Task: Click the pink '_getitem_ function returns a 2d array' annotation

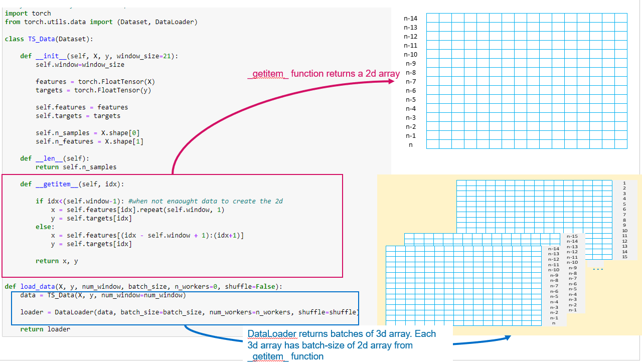Action: tap(324, 74)
